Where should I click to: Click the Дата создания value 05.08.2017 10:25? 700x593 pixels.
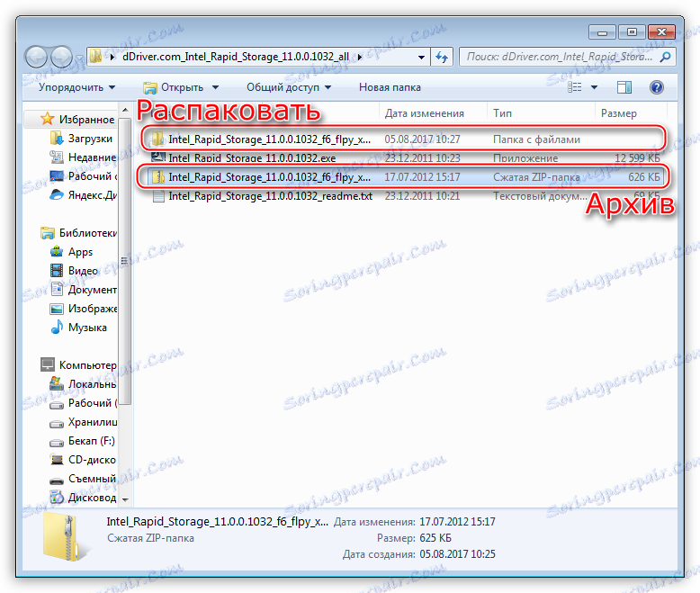click(x=458, y=554)
